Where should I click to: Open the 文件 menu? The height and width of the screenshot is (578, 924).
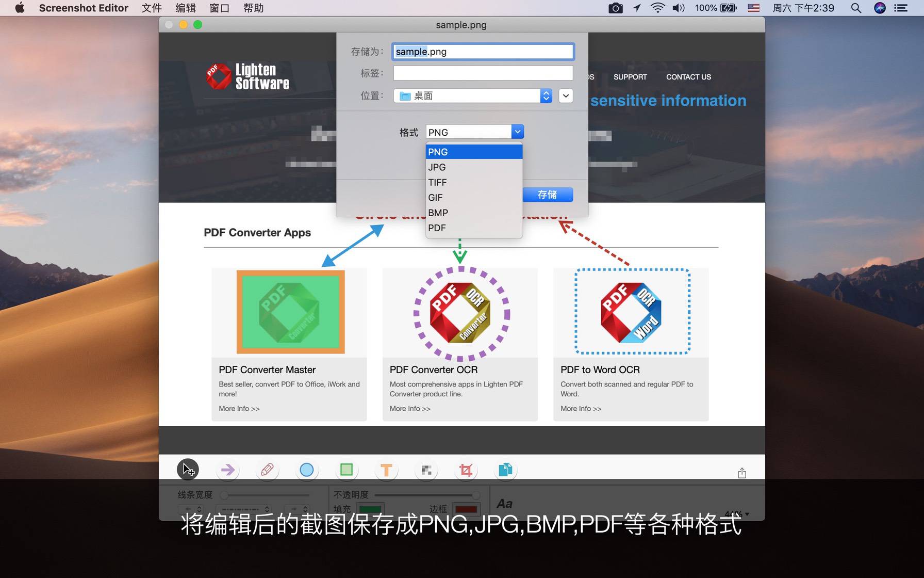pyautogui.click(x=152, y=8)
